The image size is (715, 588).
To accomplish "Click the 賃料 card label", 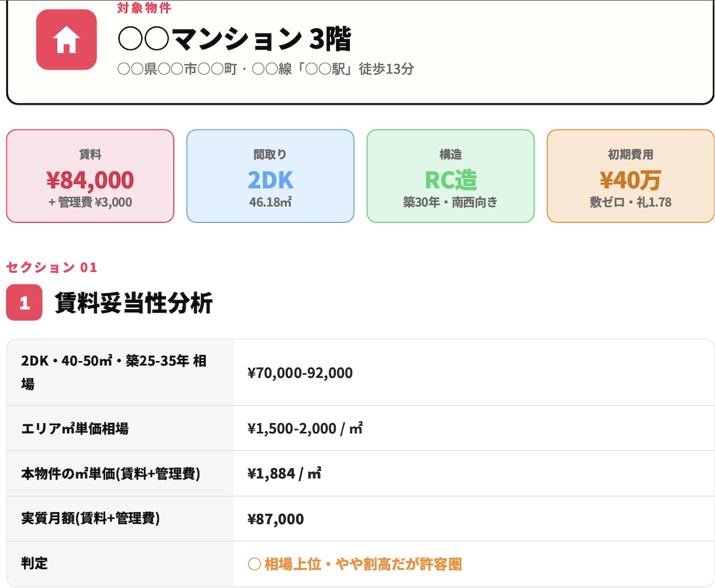I will click(90, 154).
